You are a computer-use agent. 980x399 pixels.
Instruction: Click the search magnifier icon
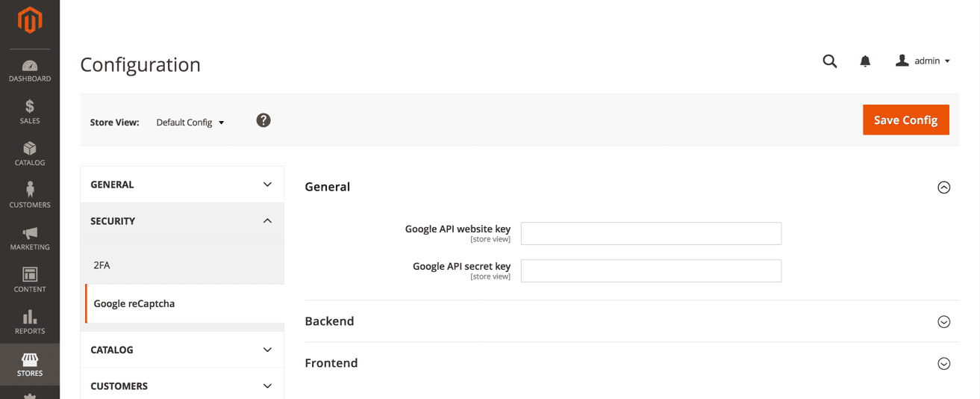[x=829, y=61]
